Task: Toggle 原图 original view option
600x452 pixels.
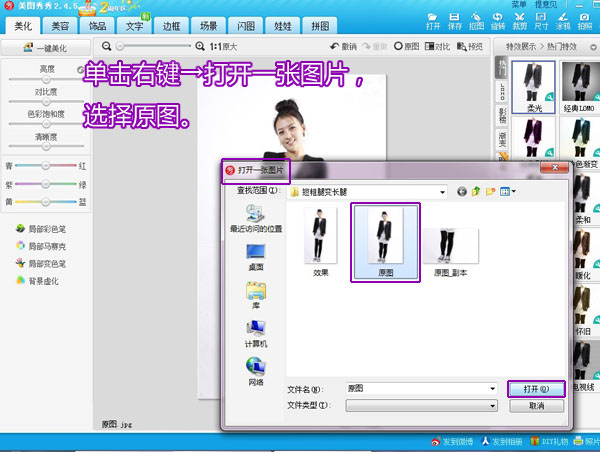Action: pyautogui.click(x=406, y=47)
